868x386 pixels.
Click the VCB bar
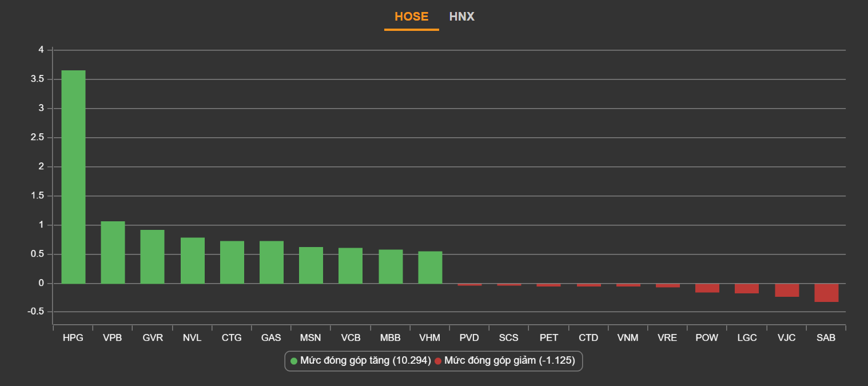tap(351, 266)
